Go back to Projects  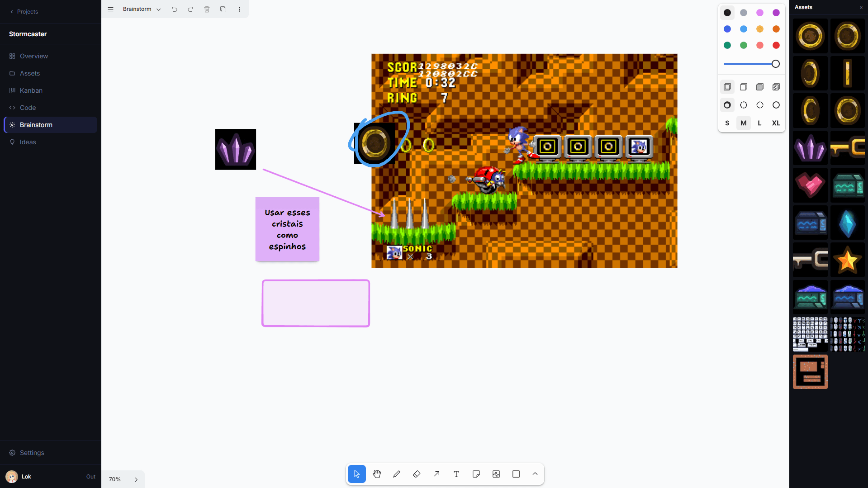point(24,12)
